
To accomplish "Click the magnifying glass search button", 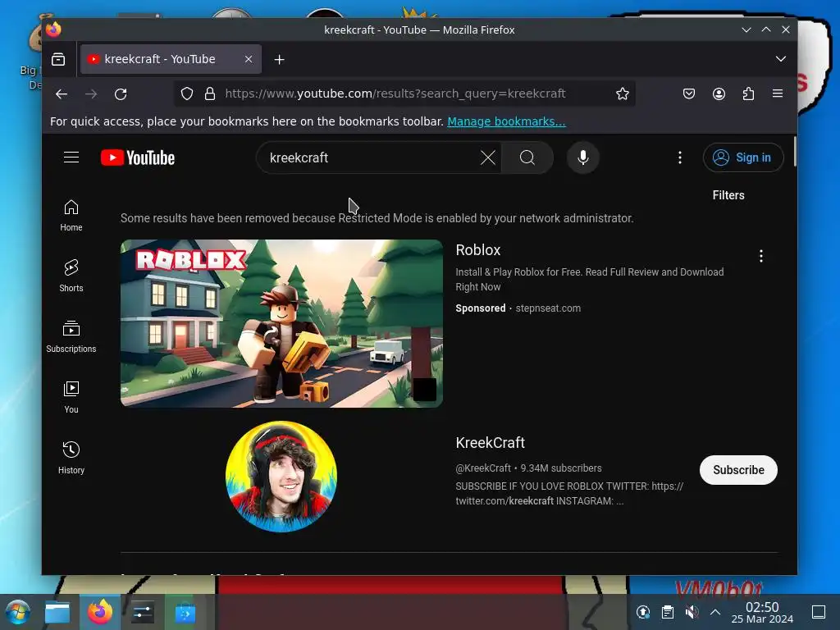I will click(527, 157).
